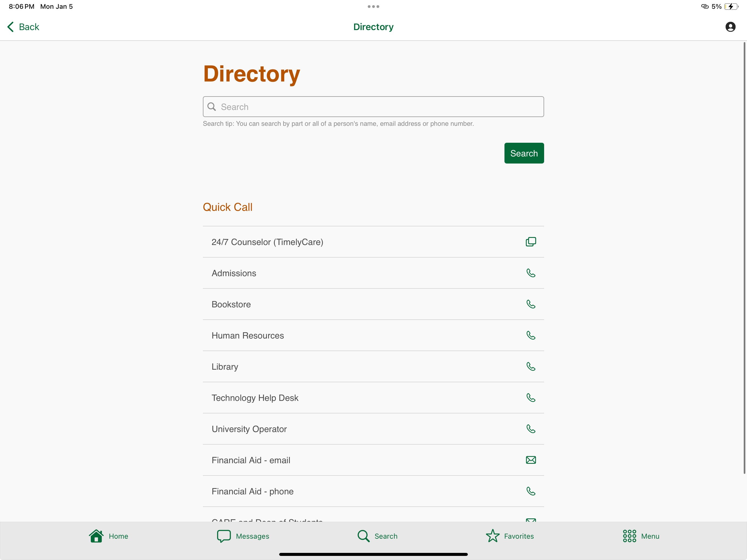
Task: Tap the Directory title in navigation bar
Action: pos(373,27)
